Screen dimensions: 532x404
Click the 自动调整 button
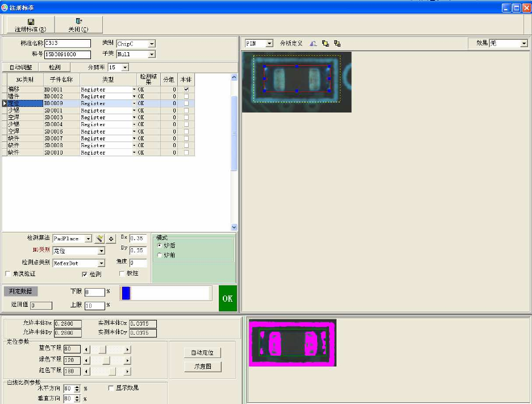pos(20,67)
